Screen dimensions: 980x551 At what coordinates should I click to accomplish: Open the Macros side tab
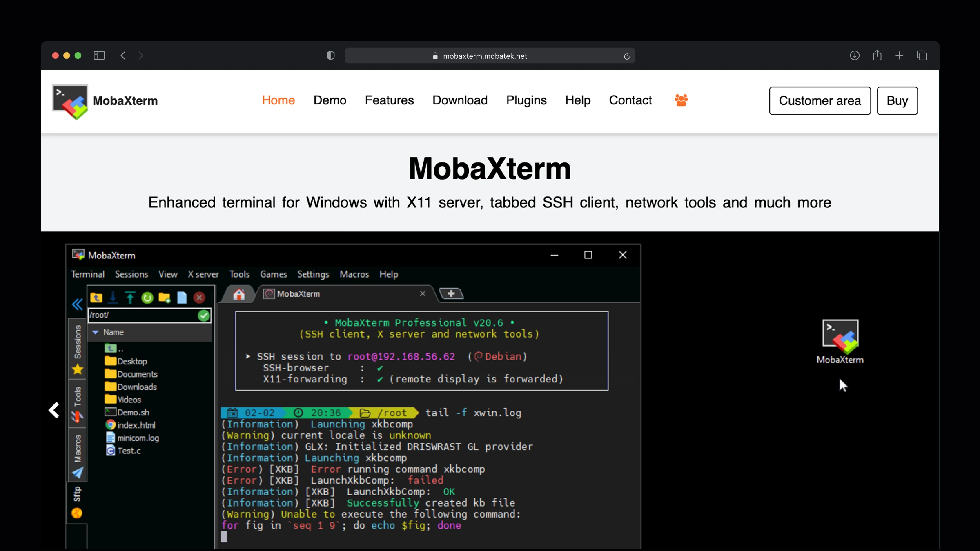[x=78, y=455]
